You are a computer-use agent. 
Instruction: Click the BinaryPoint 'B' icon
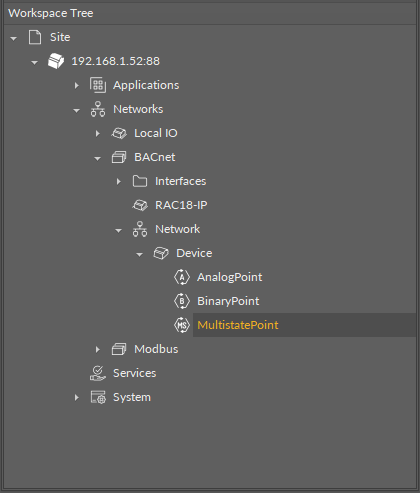point(182,301)
